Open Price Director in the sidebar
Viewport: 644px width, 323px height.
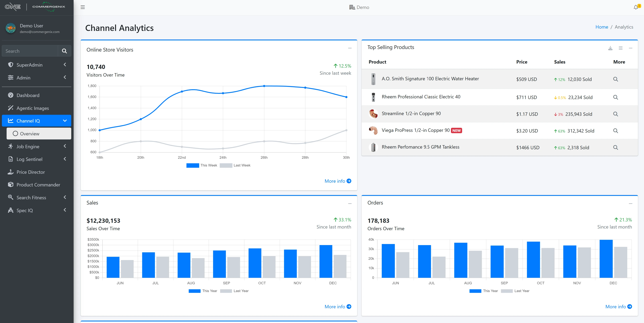pyautogui.click(x=37, y=172)
